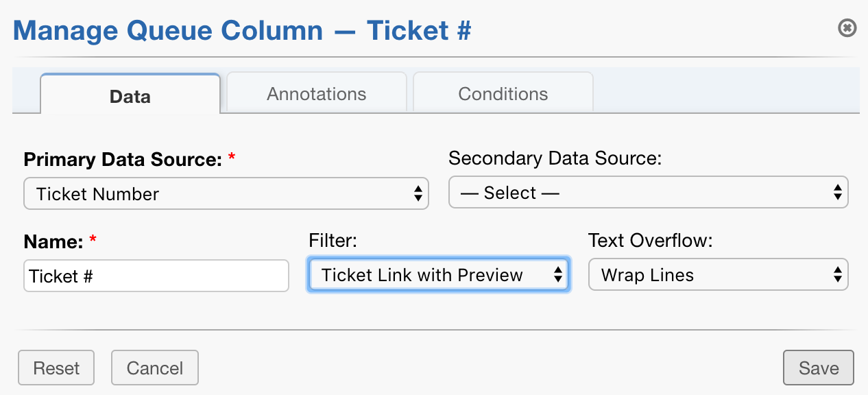The height and width of the screenshot is (395, 868).
Task: Close the Manage Queue Column dialog
Action: click(847, 28)
